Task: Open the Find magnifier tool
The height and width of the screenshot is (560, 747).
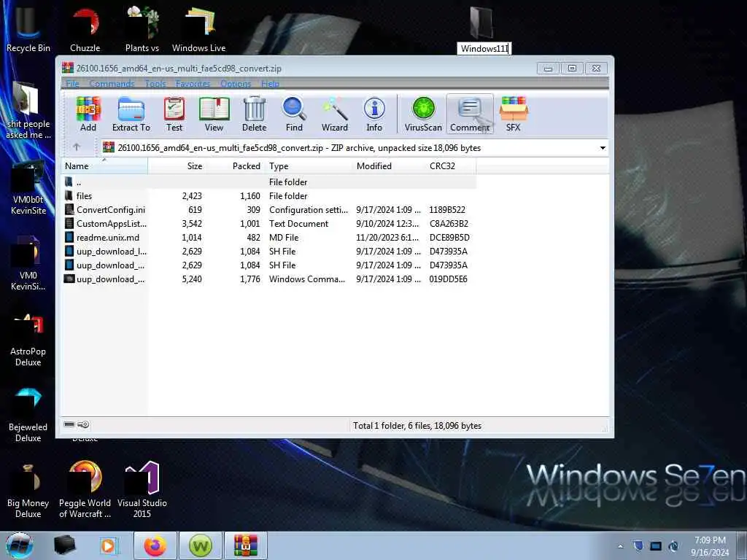Action: coord(294,114)
